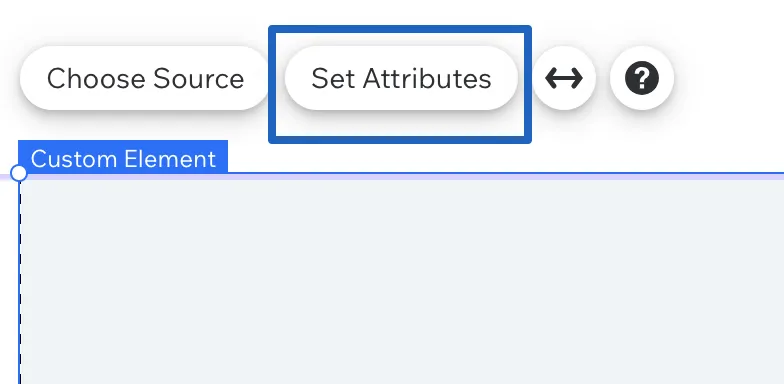Select the Custom Element label tag
The height and width of the screenshot is (384, 784).
tap(123, 157)
